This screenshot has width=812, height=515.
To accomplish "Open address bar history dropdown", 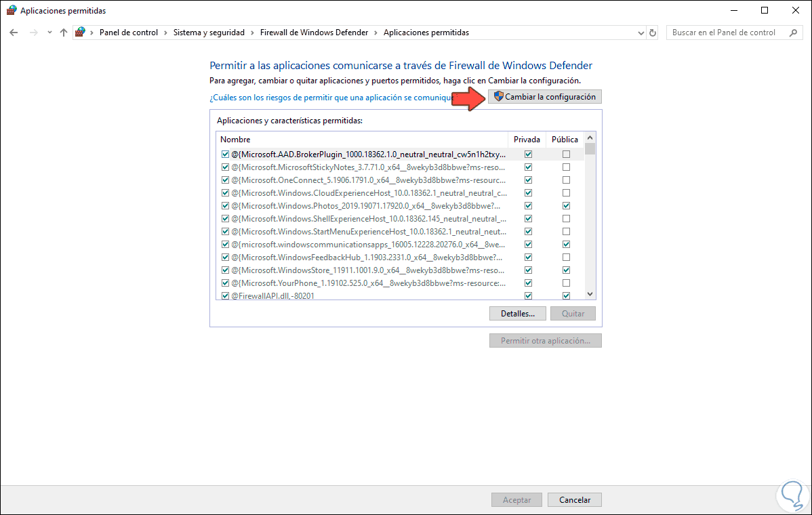I will (641, 33).
